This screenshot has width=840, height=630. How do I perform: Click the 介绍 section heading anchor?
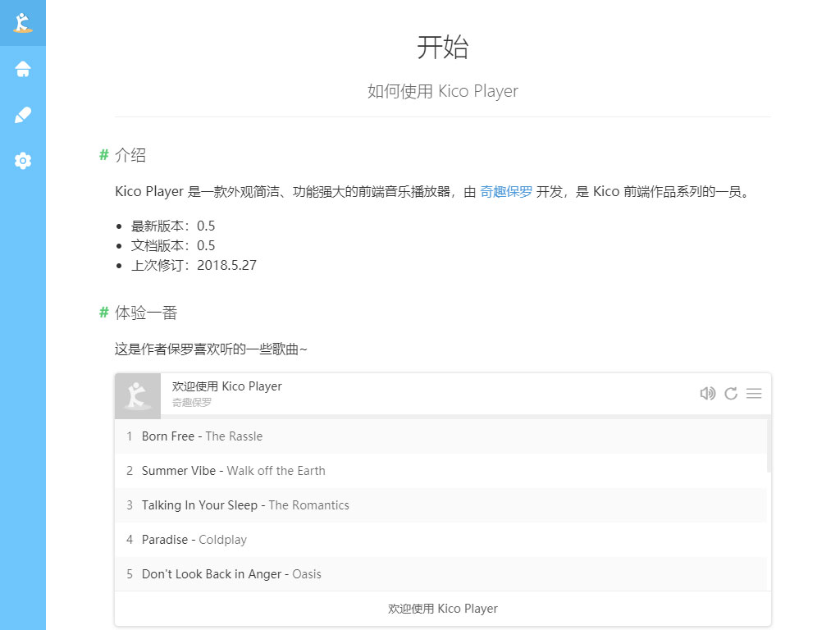tap(104, 155)
